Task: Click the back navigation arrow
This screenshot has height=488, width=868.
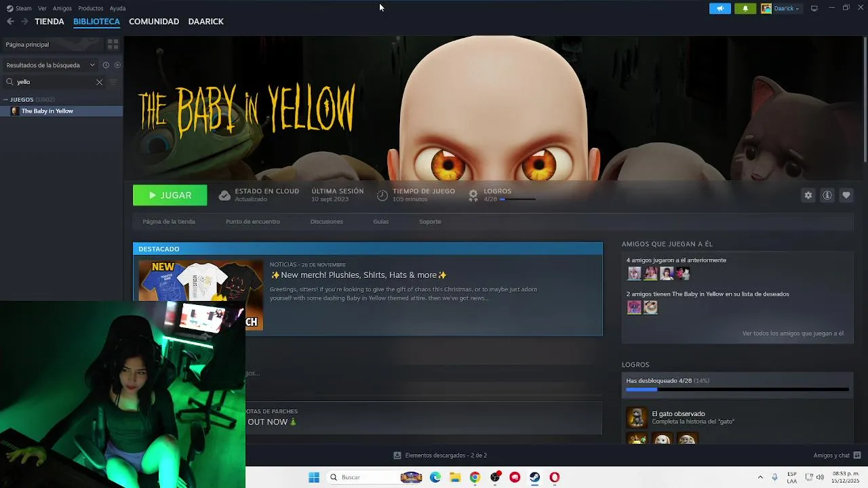Action: pyautogui.click(x=10, y=22)
